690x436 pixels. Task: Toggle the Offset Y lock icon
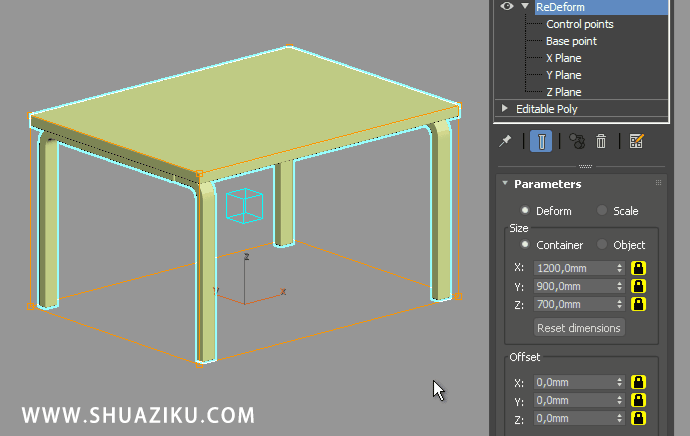(638, 400)
